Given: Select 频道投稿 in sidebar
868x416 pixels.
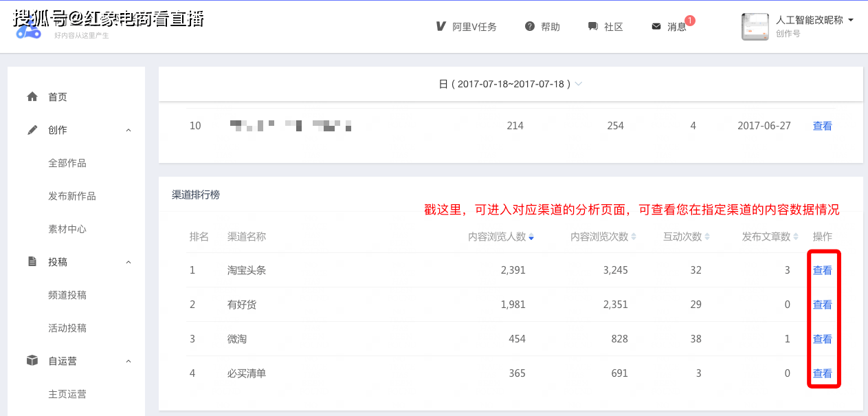Looking at the screenshot, I should tap(67, 295).
